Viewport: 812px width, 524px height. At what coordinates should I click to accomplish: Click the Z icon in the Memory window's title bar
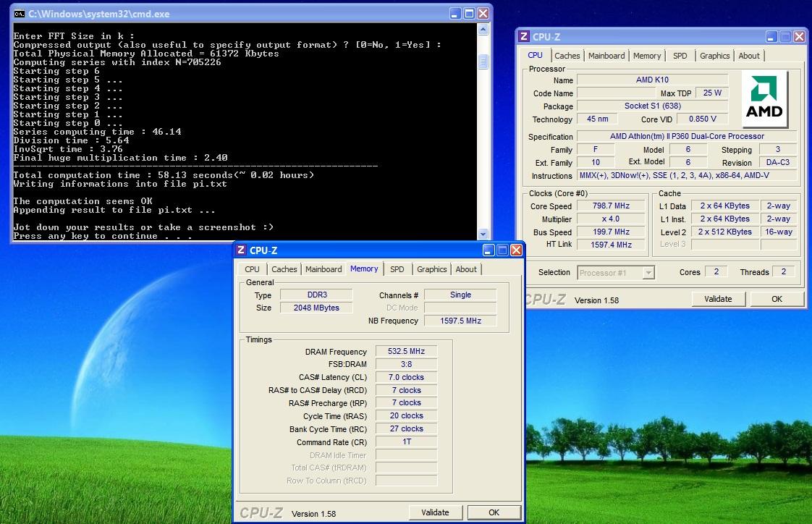[x=241, y=250]
